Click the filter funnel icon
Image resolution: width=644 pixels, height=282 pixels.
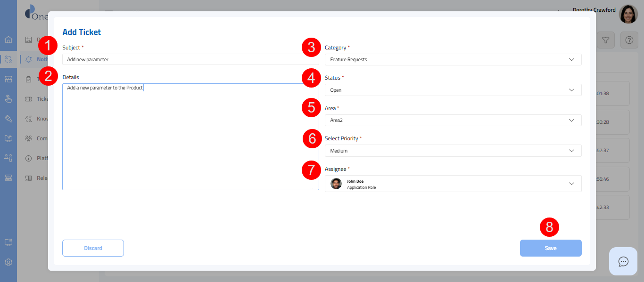click(606, 40)
